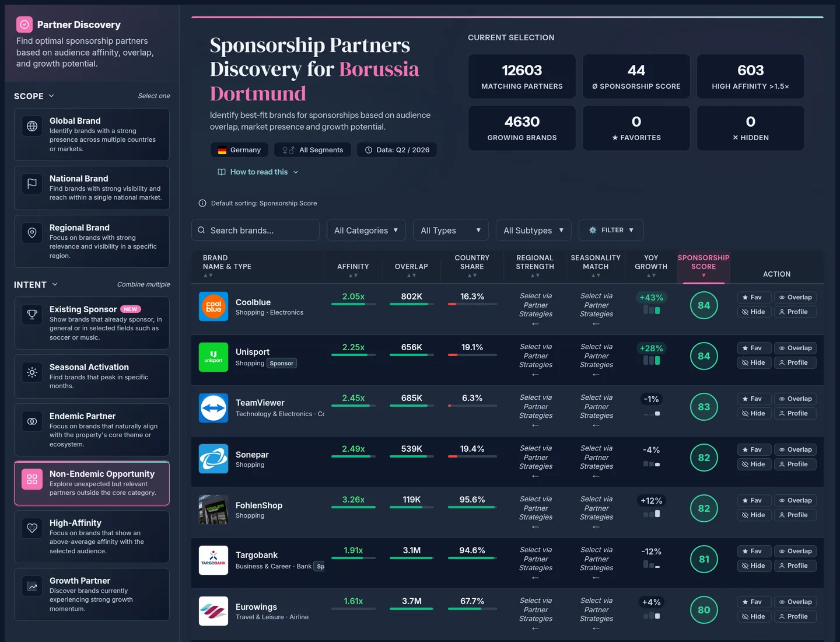The image size is (840, 642).
Task: Click the Eurowings brand logo
Action: tap(213, 611)
